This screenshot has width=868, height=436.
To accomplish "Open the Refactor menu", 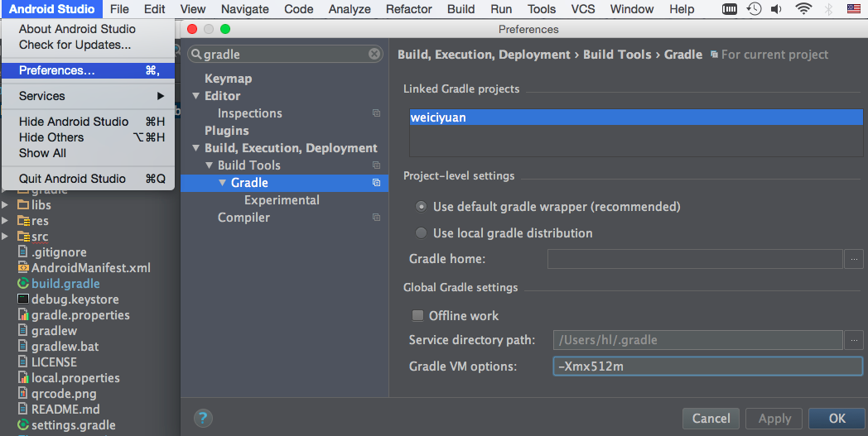I will tap(409, 9).
